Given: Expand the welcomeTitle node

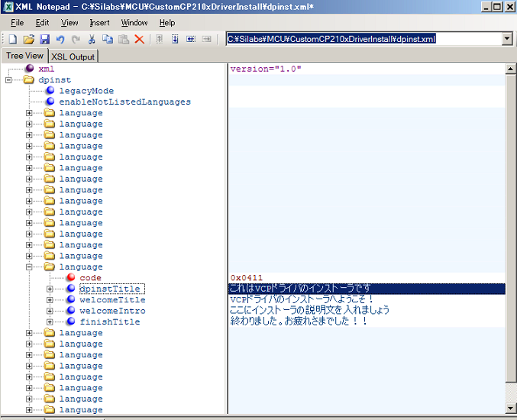Looking at the screenshot, I should tap(50, 299).
